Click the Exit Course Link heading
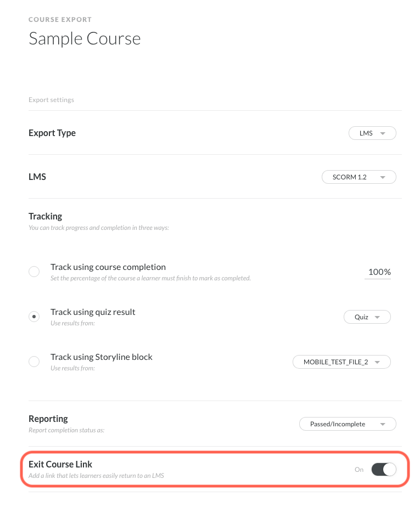This screenshot has width=420, height=513. (x=60, y=464)
